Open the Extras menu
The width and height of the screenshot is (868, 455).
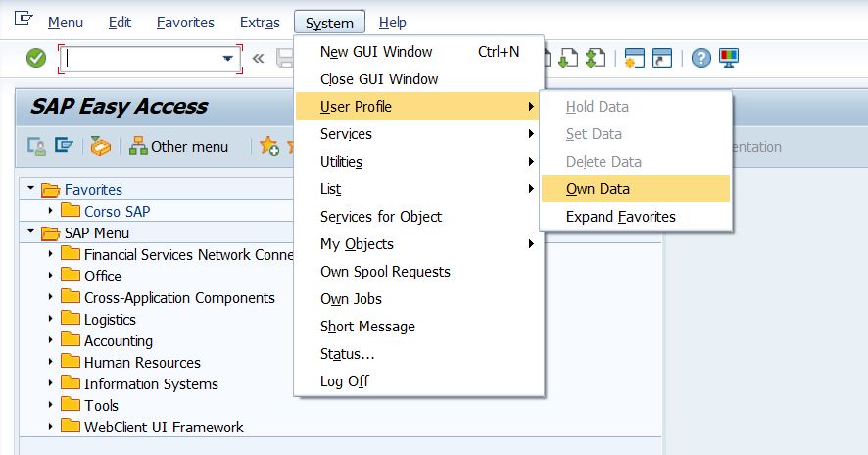[x=260, y=23]
